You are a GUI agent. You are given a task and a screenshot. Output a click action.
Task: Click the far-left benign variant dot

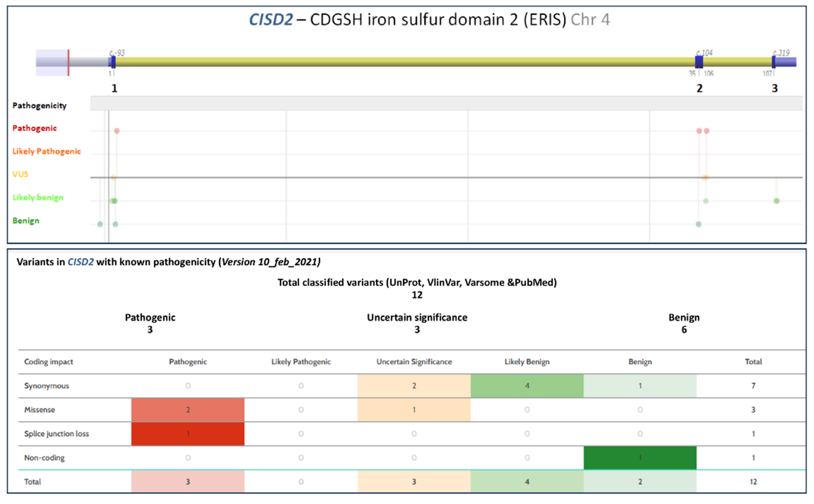tap(100, 224)
